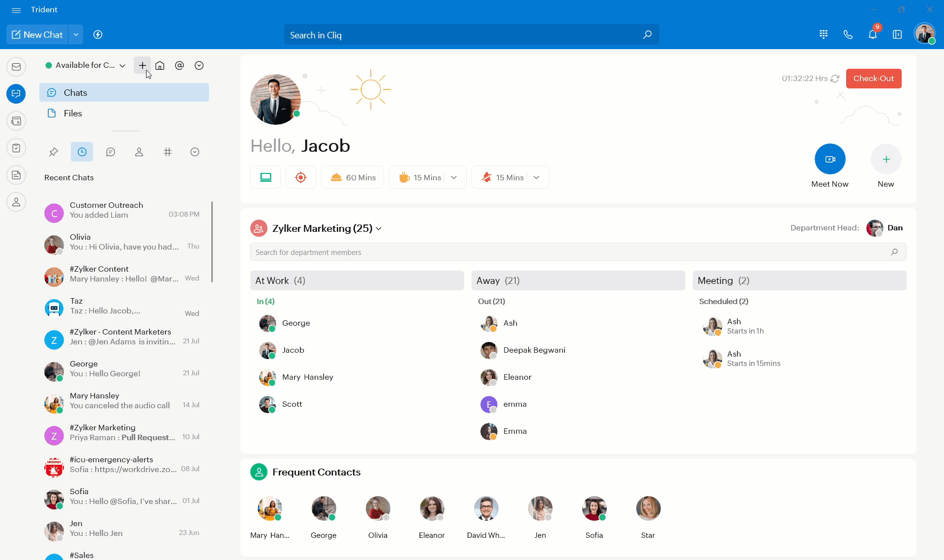Image resolution: width=944 pixels, height=560 pixels.
Task: Open the coffee break 15 Mins dropdown
Action: point(454,177)
